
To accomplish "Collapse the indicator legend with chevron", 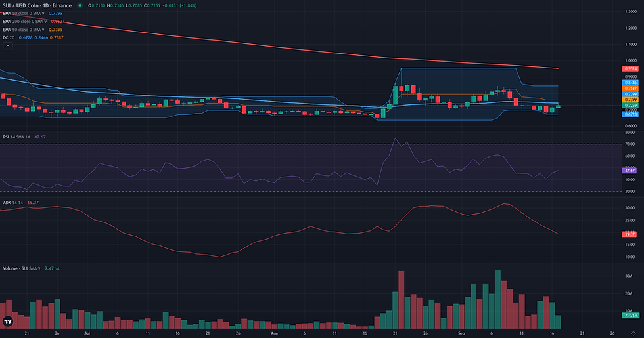I will point(7,46).
